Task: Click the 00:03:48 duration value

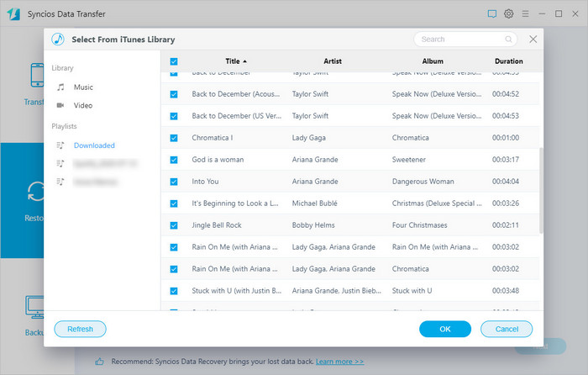Action: 506,291
